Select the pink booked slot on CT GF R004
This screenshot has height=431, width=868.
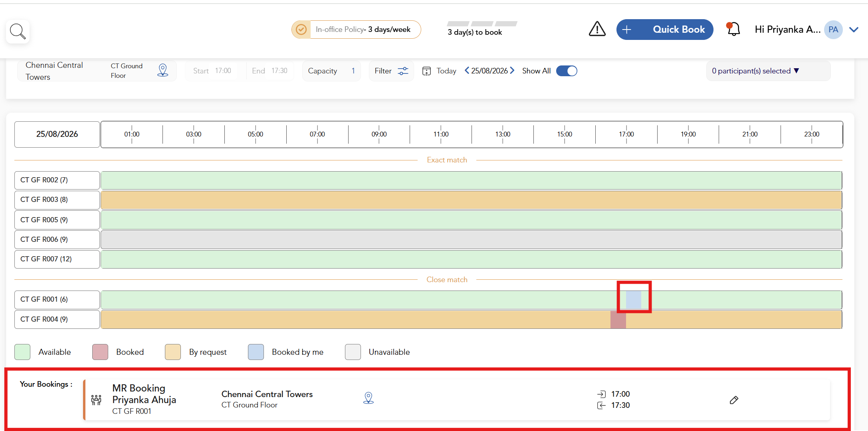click(618, 320)
